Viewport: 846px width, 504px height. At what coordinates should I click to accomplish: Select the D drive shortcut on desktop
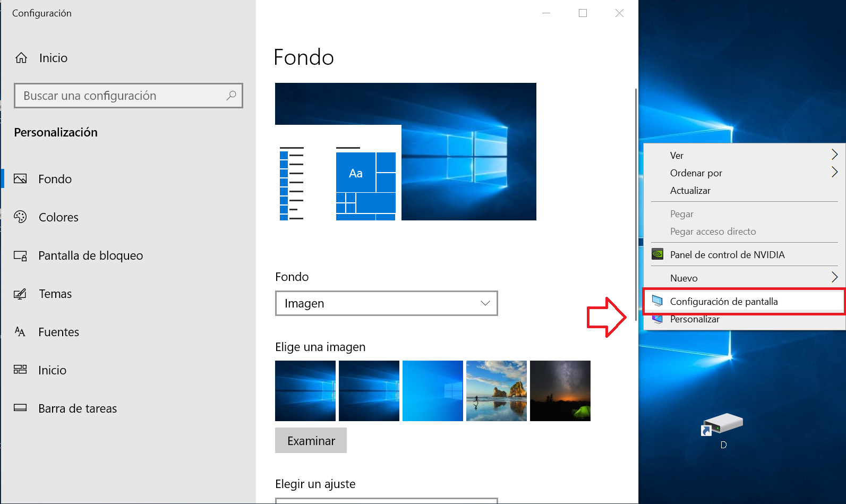tap(722, 430)
